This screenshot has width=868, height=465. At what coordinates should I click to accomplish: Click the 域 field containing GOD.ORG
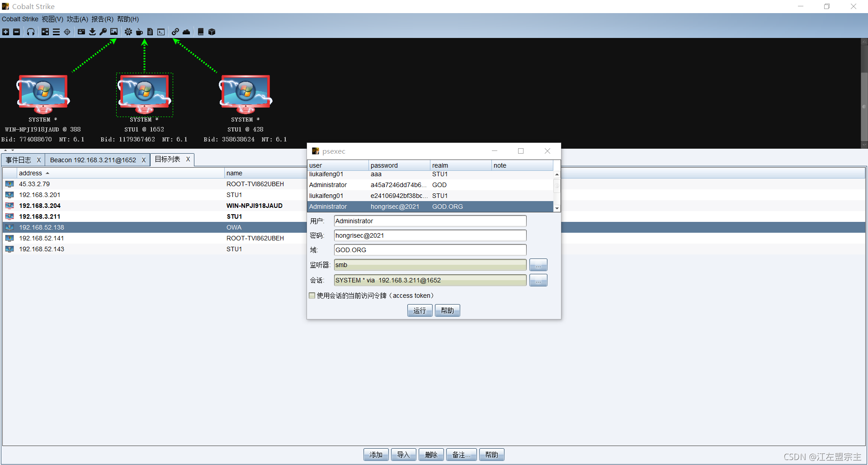tap(430, 250)
